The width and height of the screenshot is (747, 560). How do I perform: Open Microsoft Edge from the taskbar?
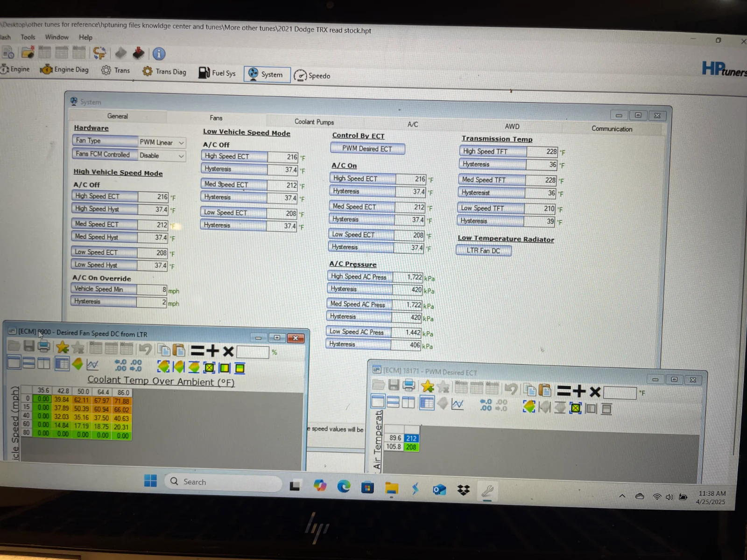(x=344, y=486)
